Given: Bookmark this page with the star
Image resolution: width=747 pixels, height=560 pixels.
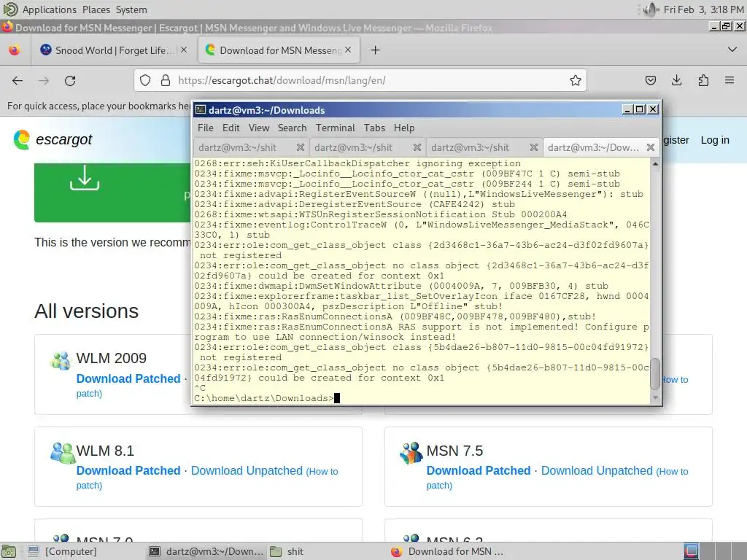Looking at the screenshot, I should [575, 80].
